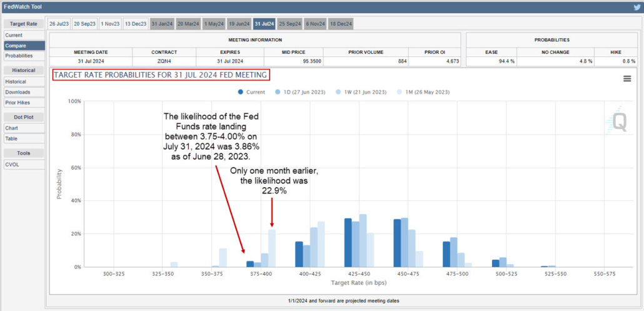The width and height of the screenshot is (644, 311).
Task: Toggle the Current series legend
Action: tap(251, 92)
